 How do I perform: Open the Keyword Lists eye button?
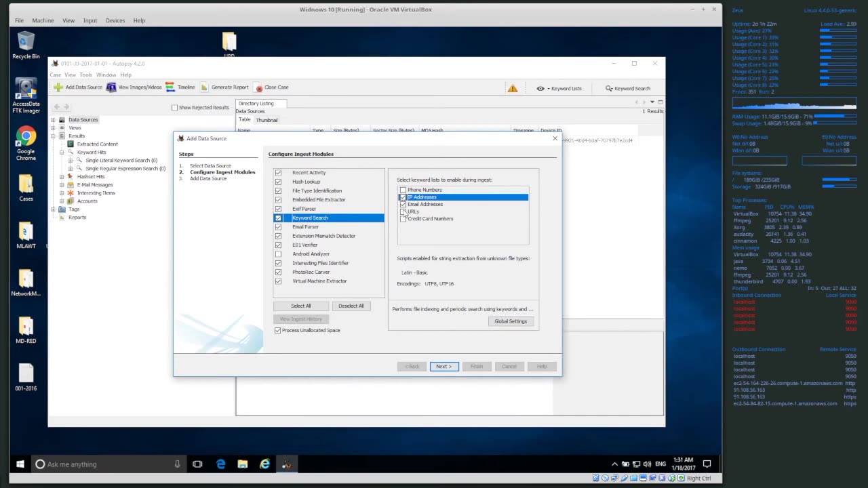559,88
